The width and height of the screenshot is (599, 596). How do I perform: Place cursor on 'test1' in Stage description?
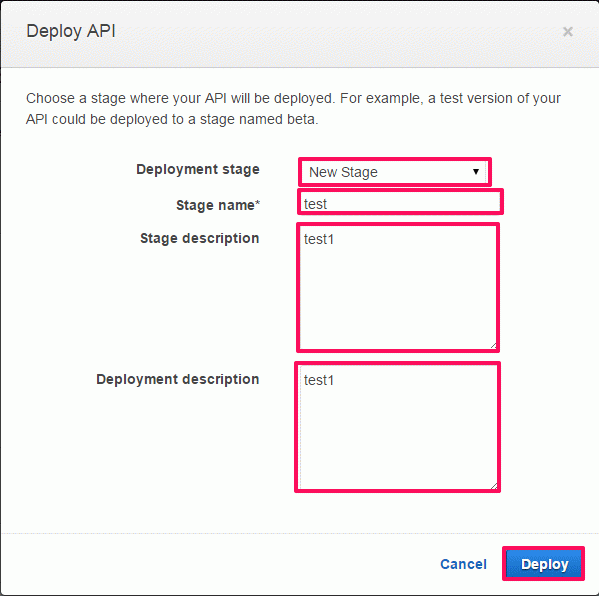(x=319, y=239)
